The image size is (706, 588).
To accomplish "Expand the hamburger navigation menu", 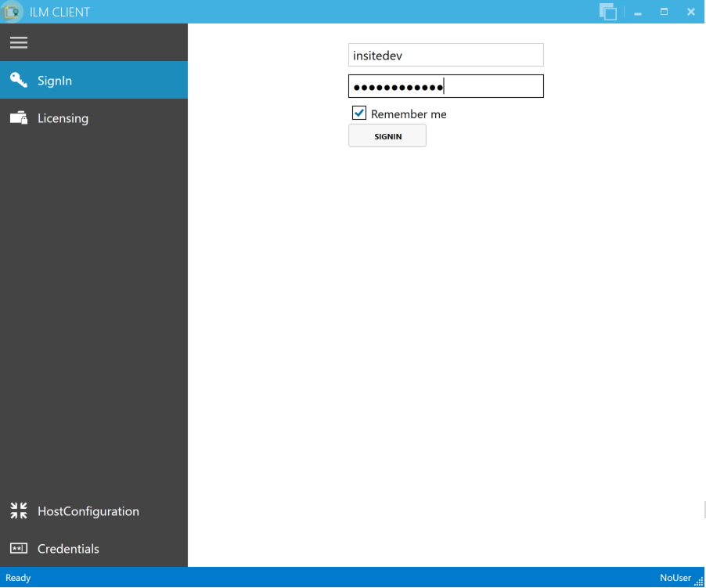I will (x=19, y=43).
